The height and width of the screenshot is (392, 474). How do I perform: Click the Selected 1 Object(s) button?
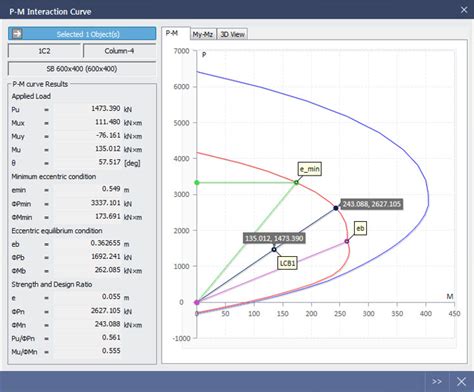coord(82,34)
